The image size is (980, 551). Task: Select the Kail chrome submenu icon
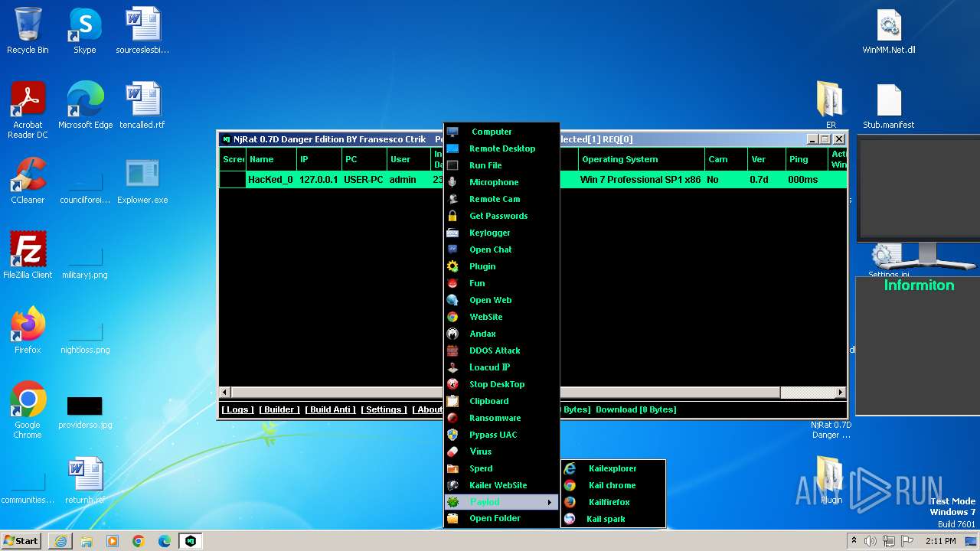pyautogui.click(x=570, y=485)
